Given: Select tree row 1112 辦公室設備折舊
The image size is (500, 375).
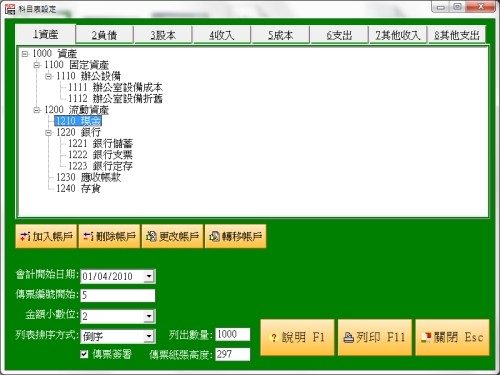Looking at the screenshot, I should pos(115,99).
